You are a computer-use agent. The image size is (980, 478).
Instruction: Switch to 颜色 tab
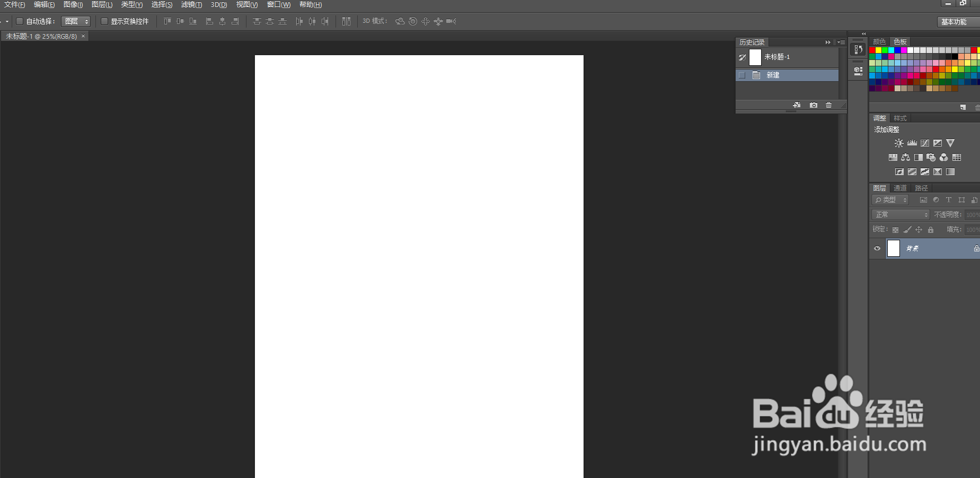point(879,42)
